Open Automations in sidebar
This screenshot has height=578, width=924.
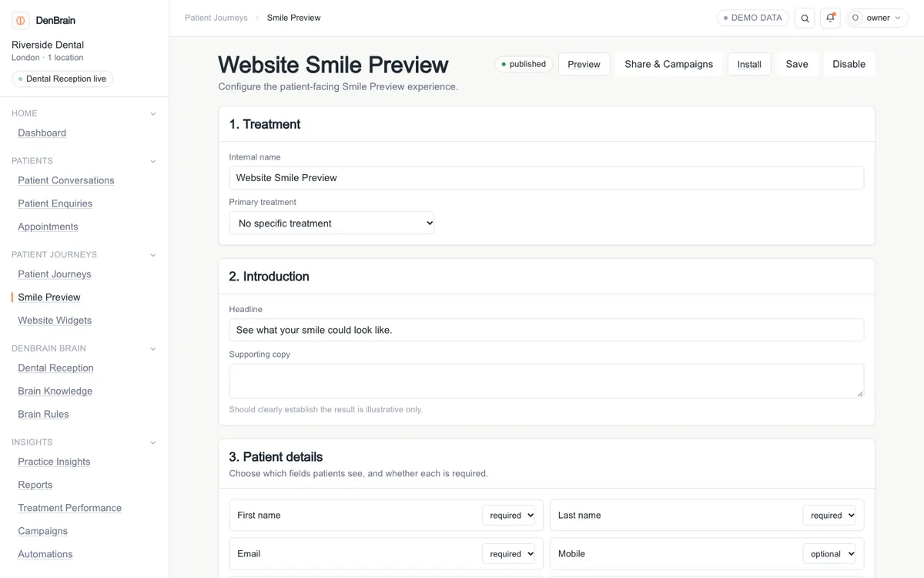point(45,554)
